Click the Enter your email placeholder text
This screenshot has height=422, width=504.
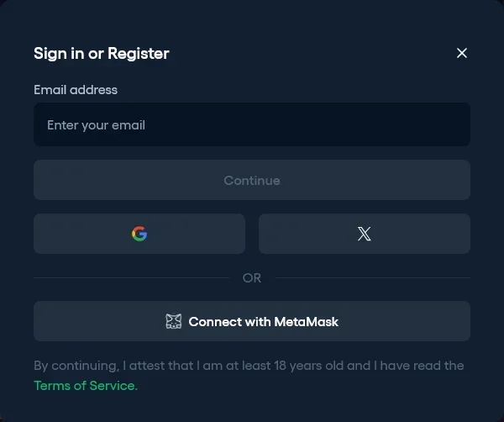(96, 125)
